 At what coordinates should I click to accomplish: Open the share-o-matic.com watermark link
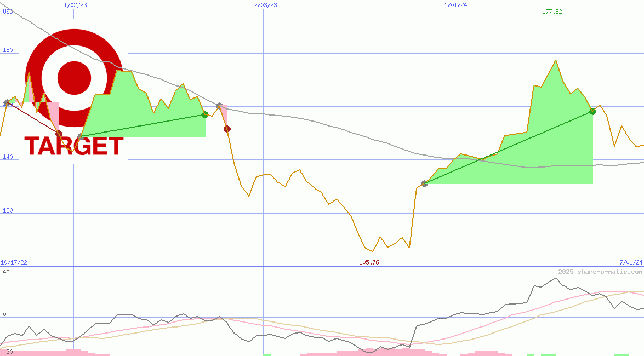[x=600, y=272]
